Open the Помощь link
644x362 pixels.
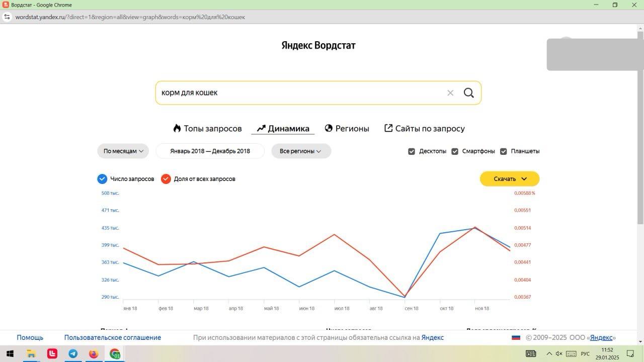[30, 338]
